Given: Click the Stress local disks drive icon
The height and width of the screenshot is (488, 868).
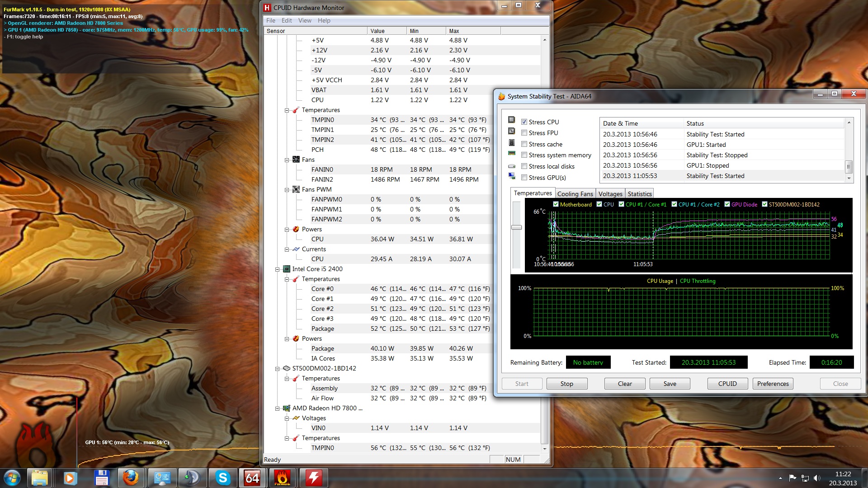Looking at the screenshot, I should 512,166.
